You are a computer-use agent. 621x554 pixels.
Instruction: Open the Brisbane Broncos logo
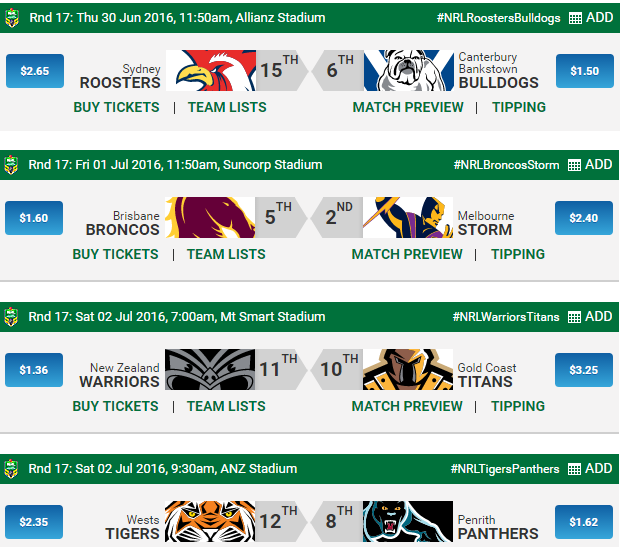[x=210, y=218]
